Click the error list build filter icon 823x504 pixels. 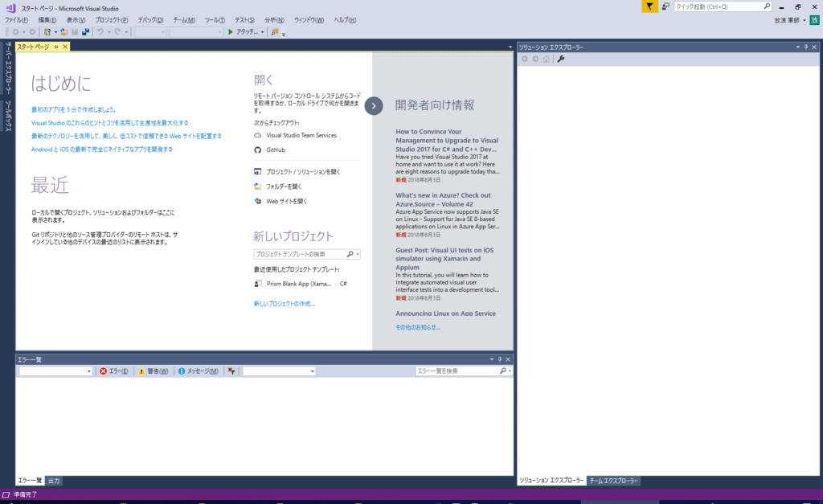231,371
